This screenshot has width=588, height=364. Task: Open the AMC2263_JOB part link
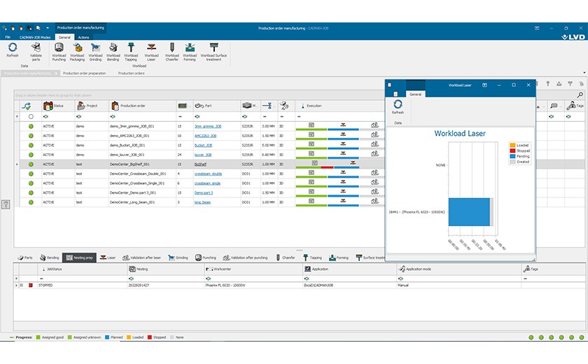pos(206,136)
